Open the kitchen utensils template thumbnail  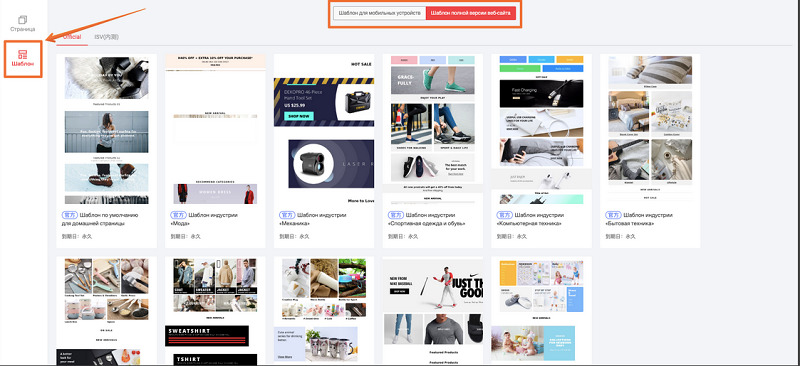click(x=107, y=311)
